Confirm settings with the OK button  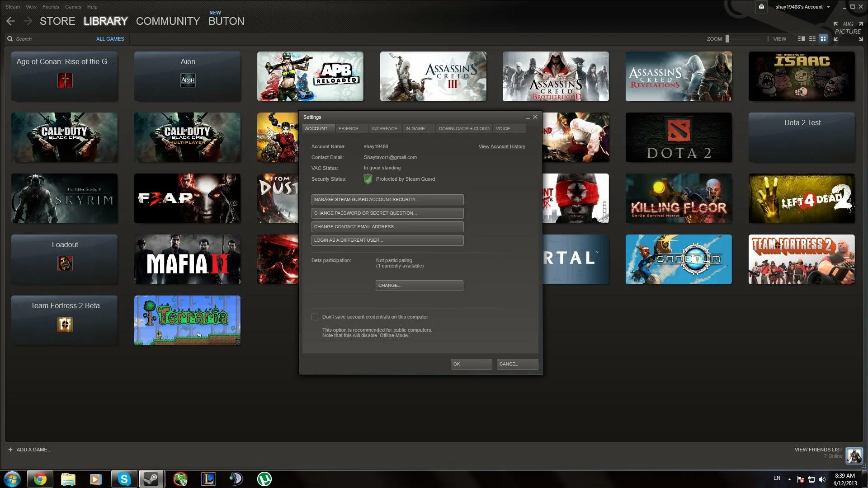(471, 364)
